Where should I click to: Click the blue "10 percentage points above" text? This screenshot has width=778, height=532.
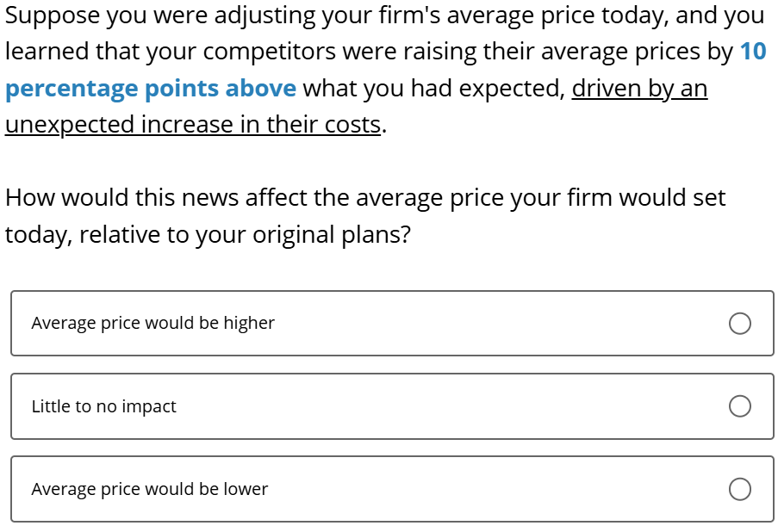[x=150, y=88]
